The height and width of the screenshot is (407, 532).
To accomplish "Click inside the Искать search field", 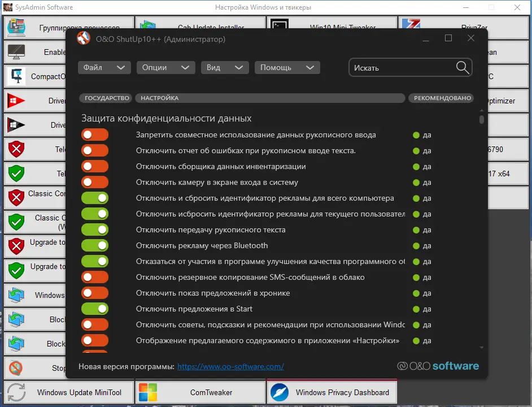I will click(x=401, y=67).
